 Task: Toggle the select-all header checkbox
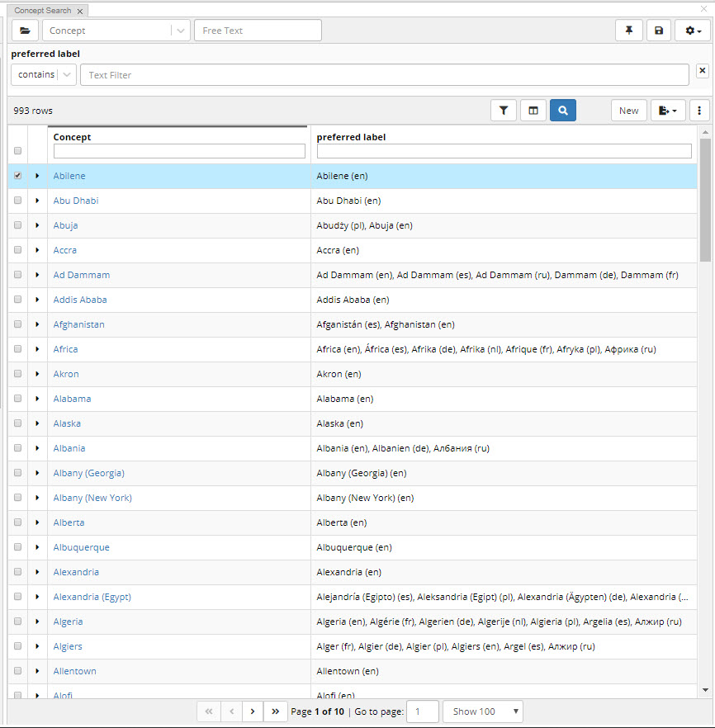click(x=17, y=151)
